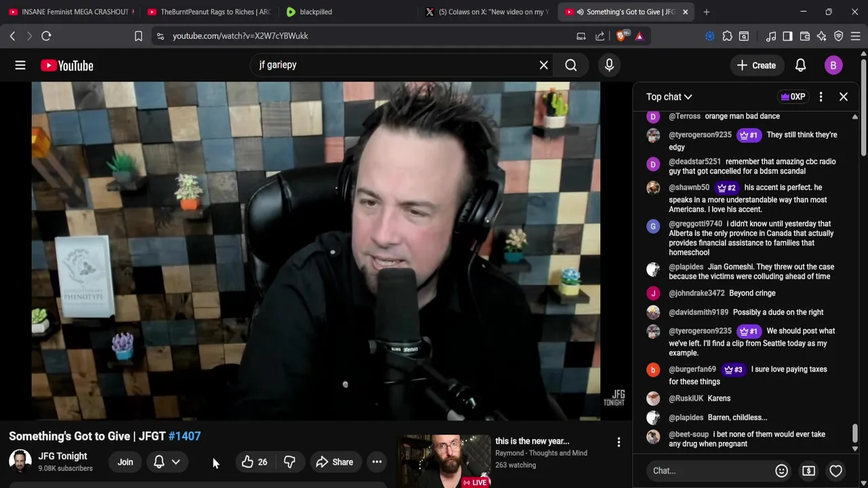Click the browser address bar URL

click(x=240, y=36)
